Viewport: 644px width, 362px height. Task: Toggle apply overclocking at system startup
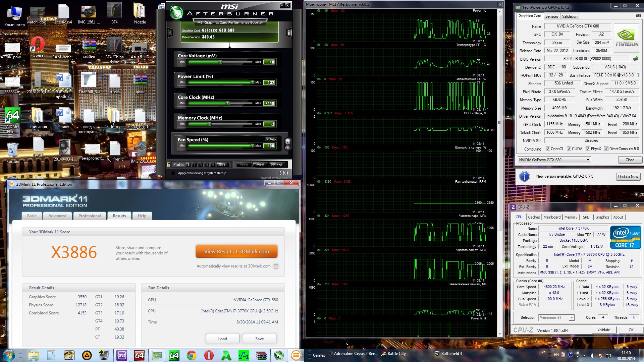point(173,173)
